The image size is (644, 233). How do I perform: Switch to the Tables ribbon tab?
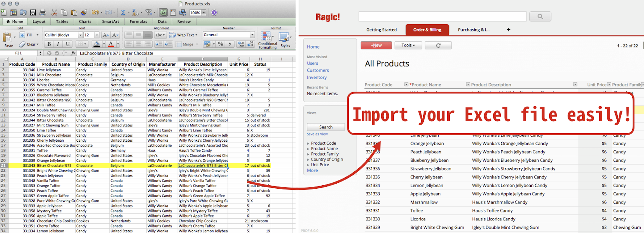coord(62,22)
